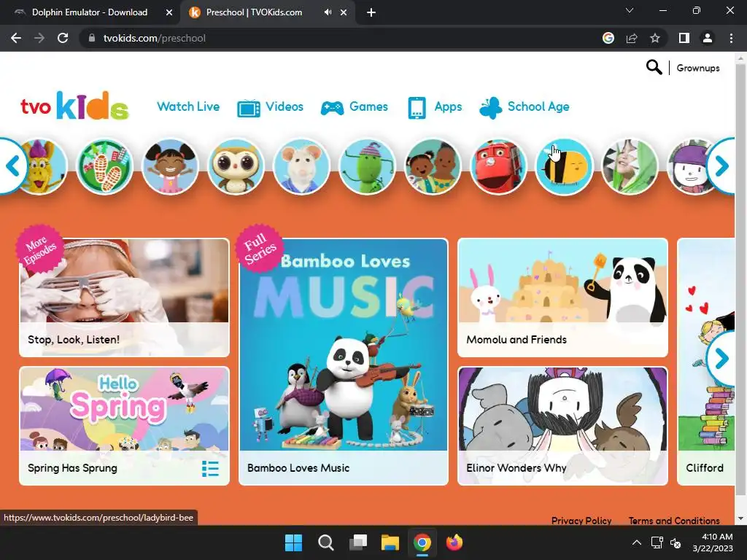This screenshot has height=560, width=747.
Task: Open the Bamboo Loves Music series
Action: point(344,362)
